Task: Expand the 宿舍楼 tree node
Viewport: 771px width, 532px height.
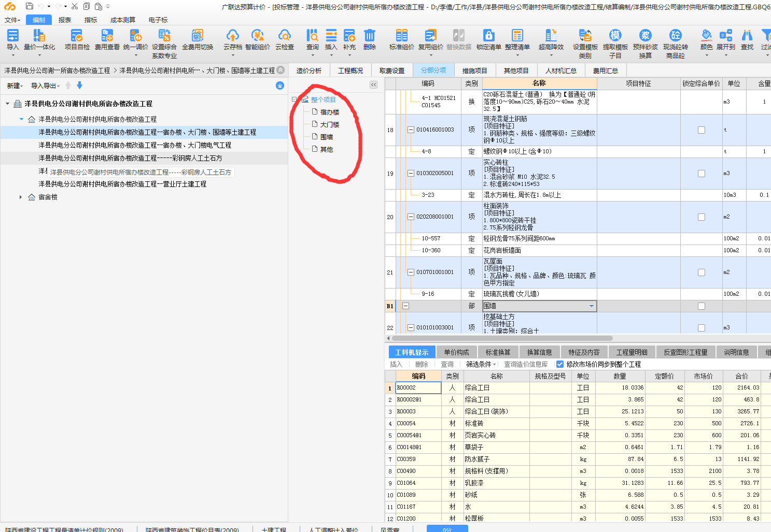Action: [x=21, y=197]
